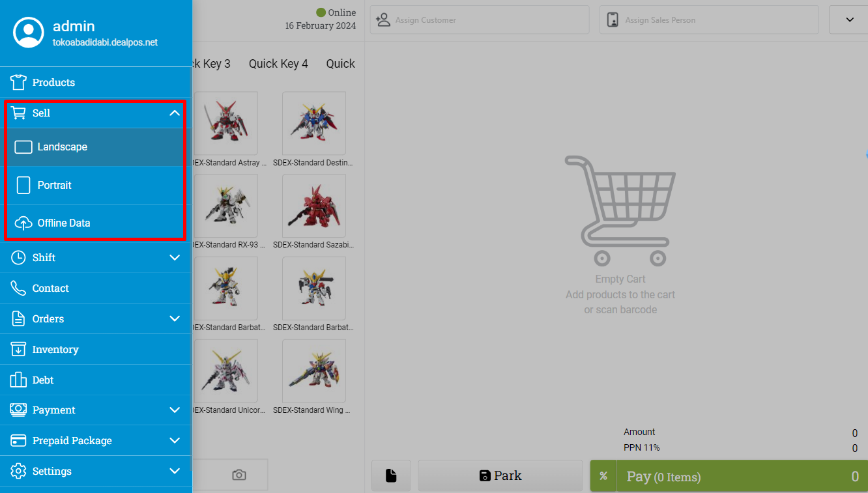Select the SDEX-Standard Sazabi product thumbnail
The width and height of the screenshot is (868, 493).
pyautogui.click(x=314, y=206)
